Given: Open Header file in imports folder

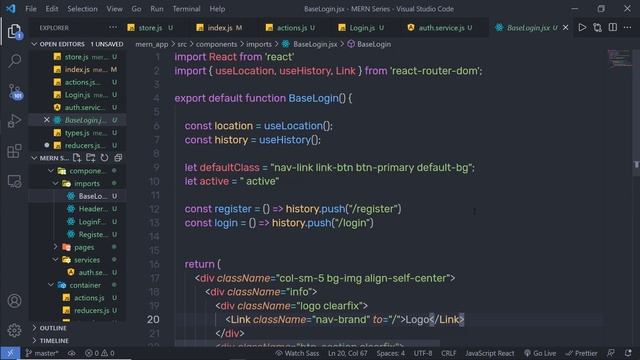Looking at the screenshot, I should pyautogui.click(x=77, y=209).
